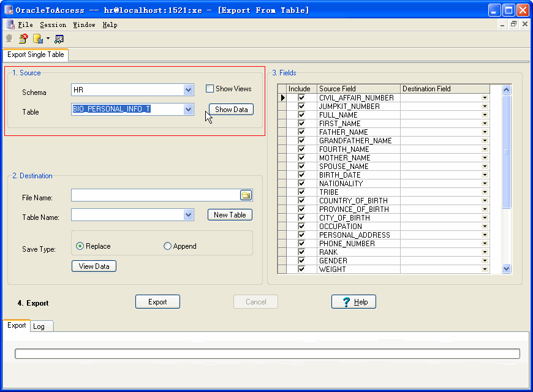
Task: Enable the Show Views checkbox
Action: click(210, 89)
